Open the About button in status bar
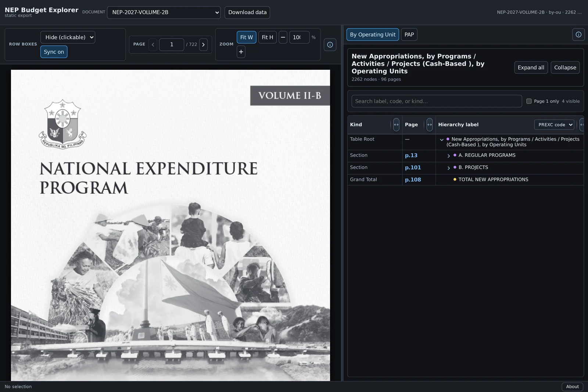The width and height of the screenshot is (588, 392). click(573, 386)
